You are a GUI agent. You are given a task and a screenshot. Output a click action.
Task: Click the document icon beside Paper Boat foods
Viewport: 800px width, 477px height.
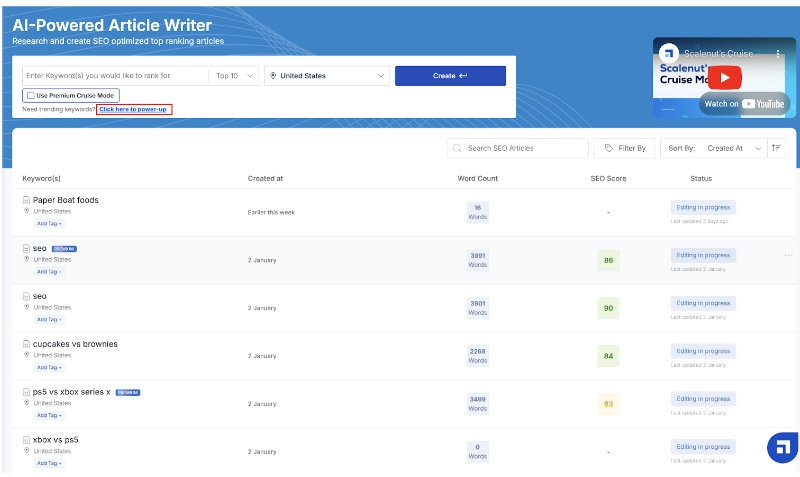(27, 200)
